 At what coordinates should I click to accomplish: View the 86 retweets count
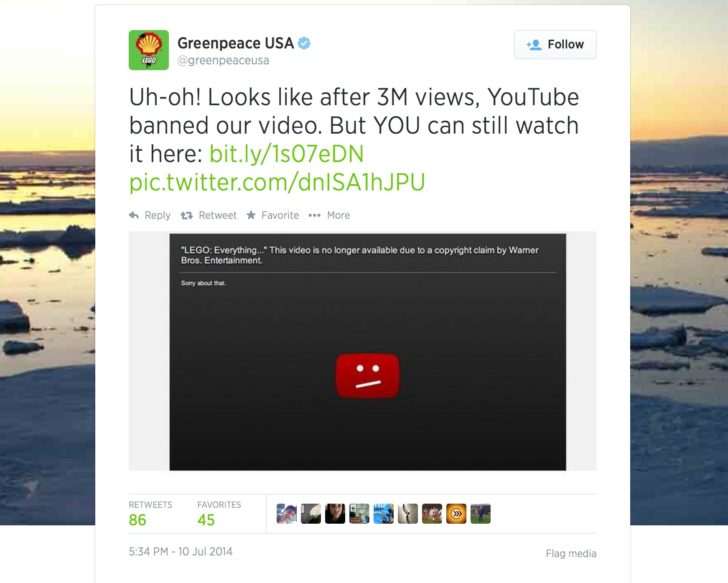(x=137, y=520)
